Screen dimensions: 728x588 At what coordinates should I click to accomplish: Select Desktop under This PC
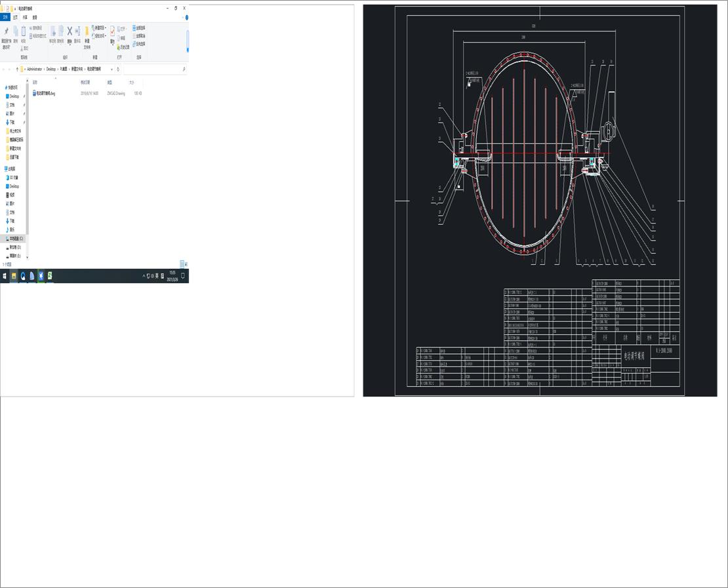pyautogui.click(x=14, y=186)
